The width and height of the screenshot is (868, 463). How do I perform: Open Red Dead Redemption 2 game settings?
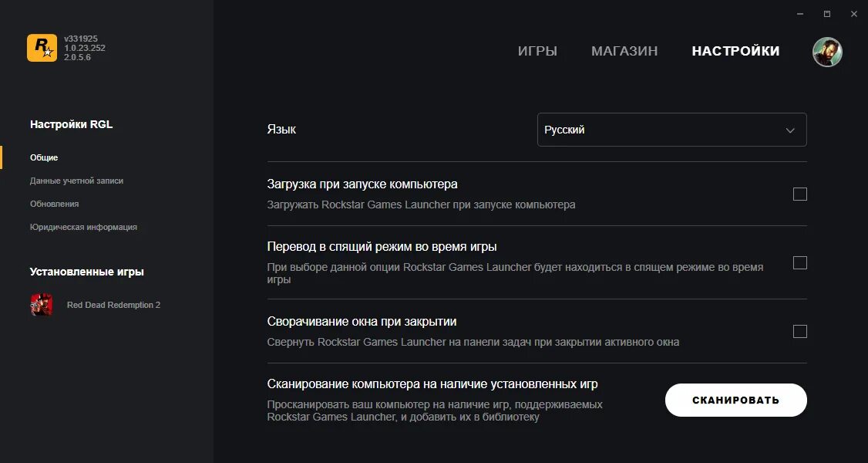pyautogui.click(x=113, y=305)
